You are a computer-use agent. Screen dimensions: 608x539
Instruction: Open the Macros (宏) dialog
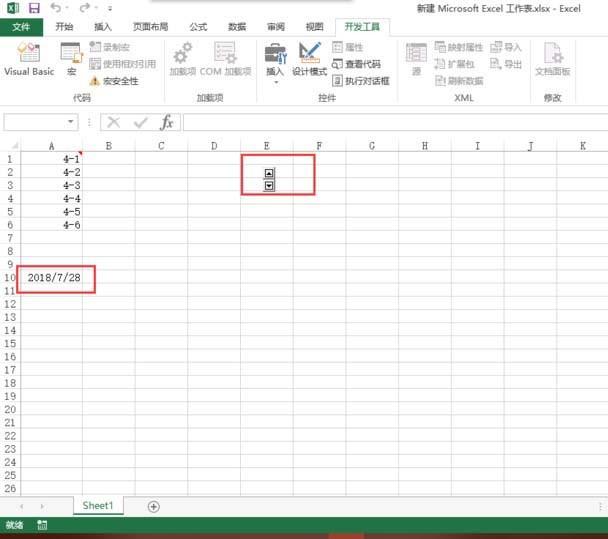point(72,59)
